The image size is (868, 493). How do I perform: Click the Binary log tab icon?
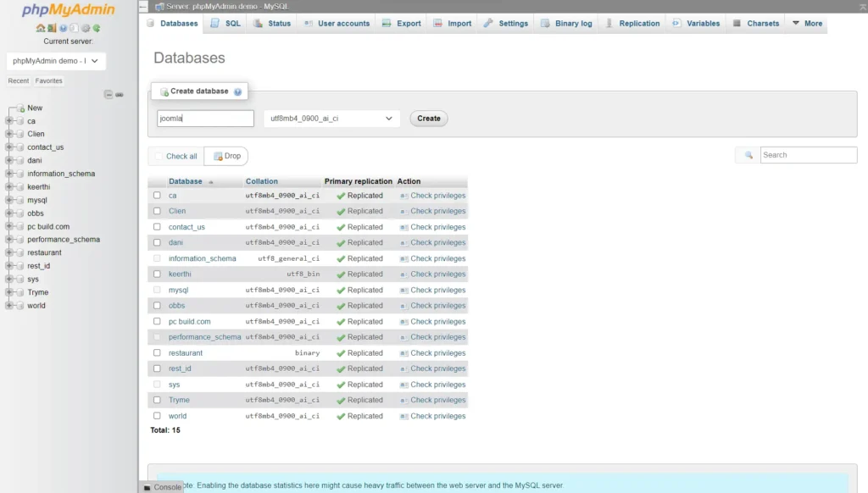pos(545,23)
